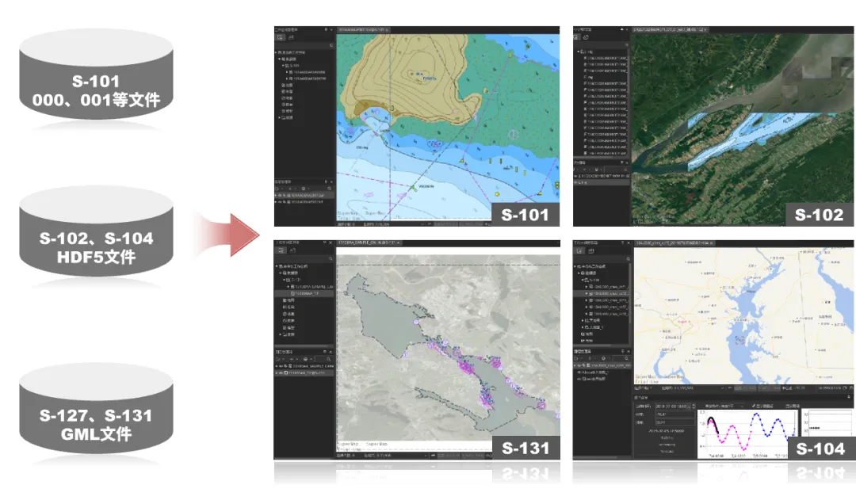Close the S-131 workspace manager panel
Screen dimensions: 856x504
pos(332,242)
